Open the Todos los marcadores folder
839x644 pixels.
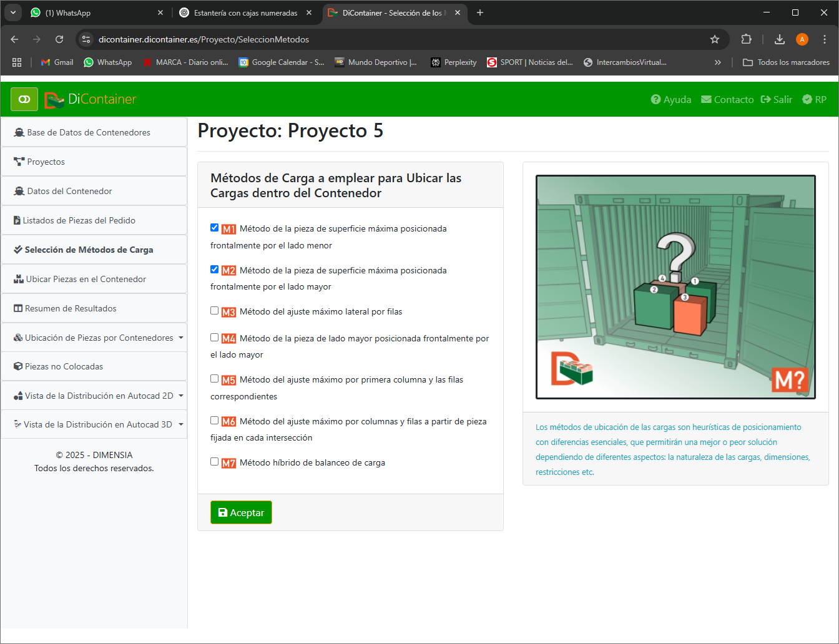coord(786,62)
